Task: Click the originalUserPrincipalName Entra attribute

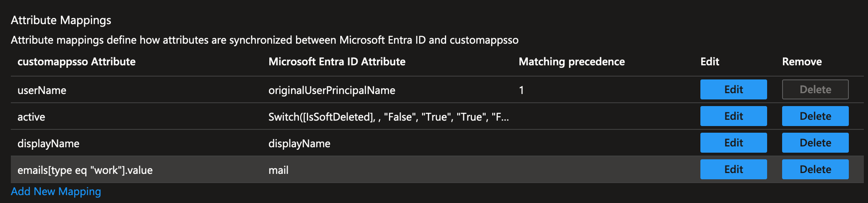Action: coord(332,90)
